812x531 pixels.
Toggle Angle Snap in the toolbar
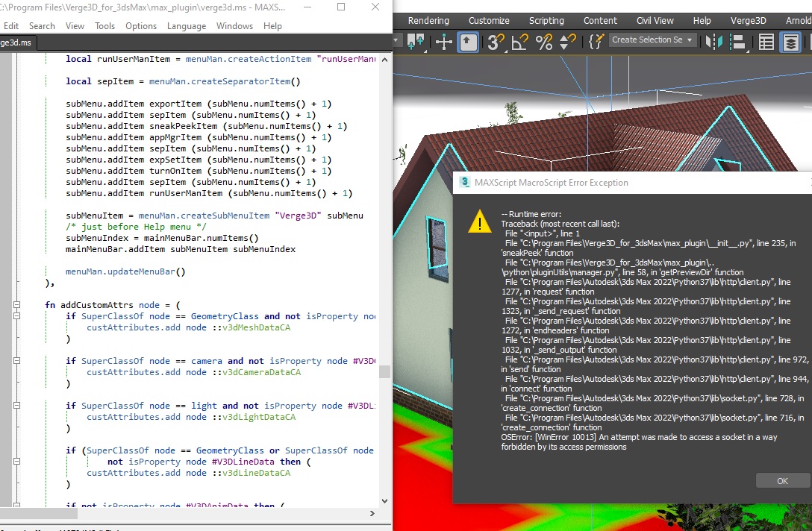519,42
